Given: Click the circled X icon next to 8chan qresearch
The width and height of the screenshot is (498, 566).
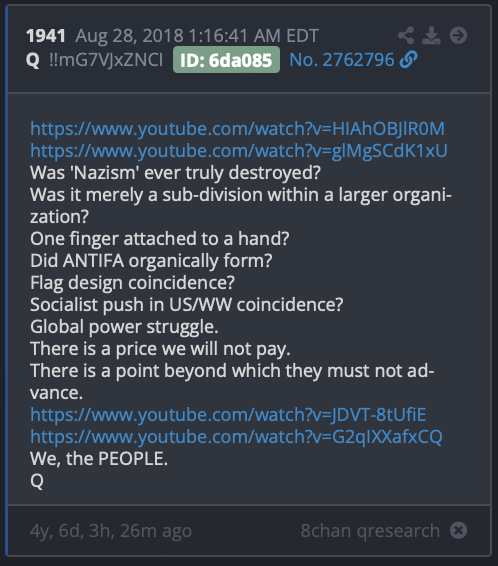Looking at the screenshot, I should tap(458, 530).
